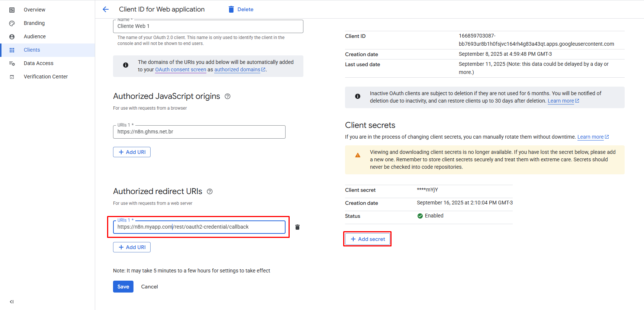The height and width of the screenshot is (310, 644).
Task: Add URI under JavaScript origins
Action: (132, 152)
